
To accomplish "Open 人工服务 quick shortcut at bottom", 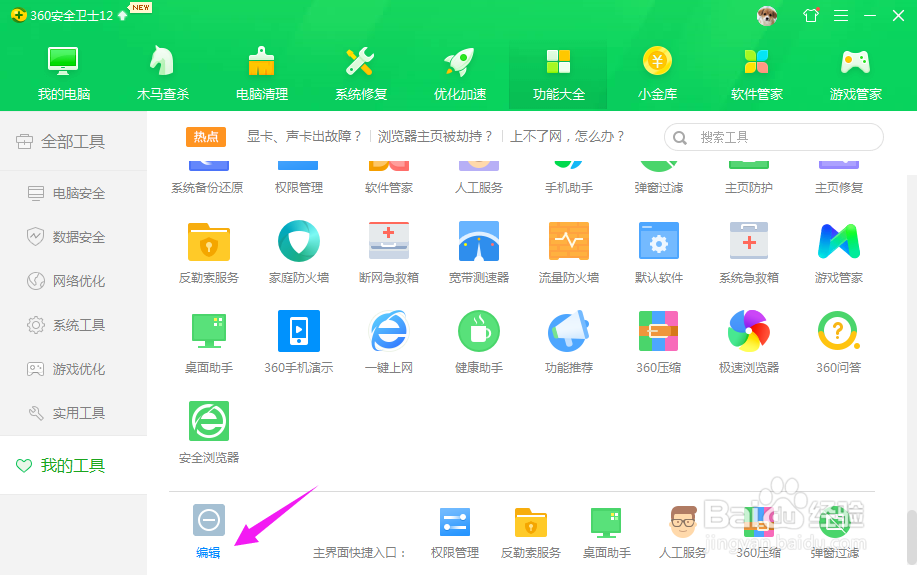I will [682, 532].
